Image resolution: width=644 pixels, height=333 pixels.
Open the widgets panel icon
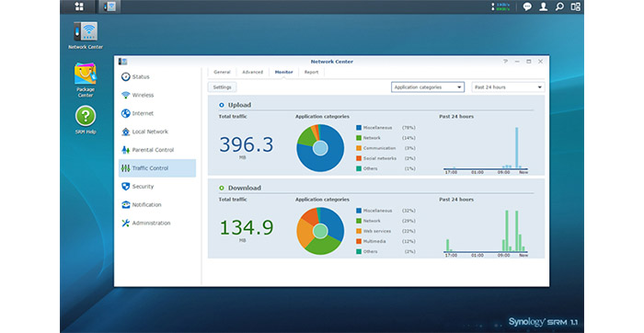tap(575, 6)
